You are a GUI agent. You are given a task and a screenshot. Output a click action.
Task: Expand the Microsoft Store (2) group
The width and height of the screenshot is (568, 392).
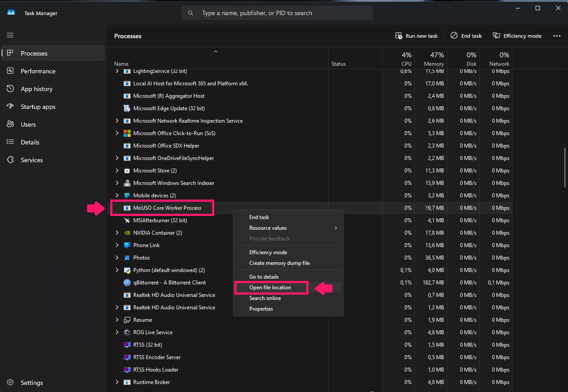click(117, 171)
